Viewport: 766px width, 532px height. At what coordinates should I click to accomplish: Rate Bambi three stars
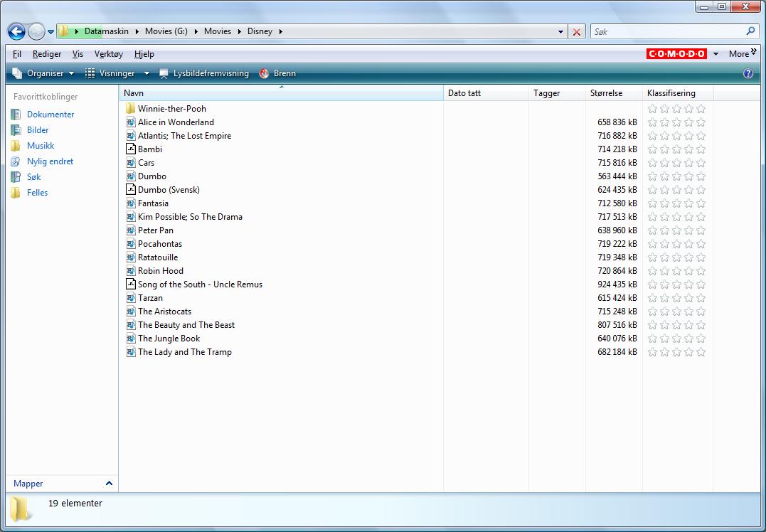pos(676,149)
